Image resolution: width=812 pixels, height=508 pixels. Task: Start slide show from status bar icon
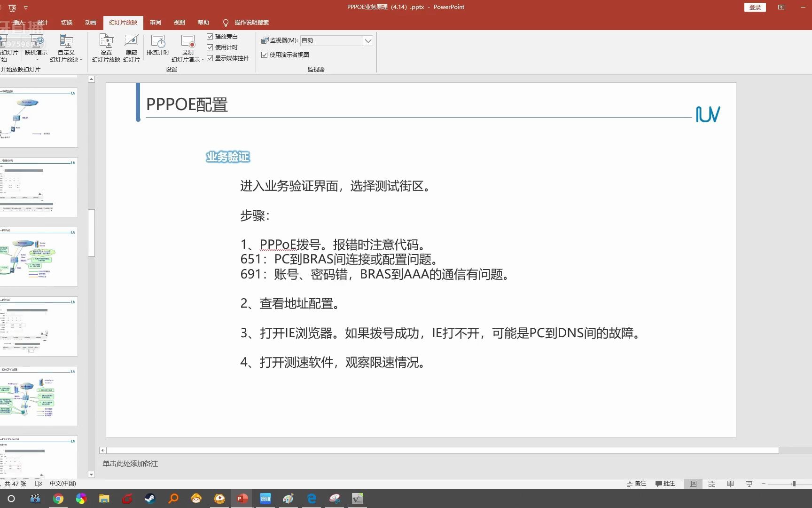pyautogui.click(x=749, y=484)
